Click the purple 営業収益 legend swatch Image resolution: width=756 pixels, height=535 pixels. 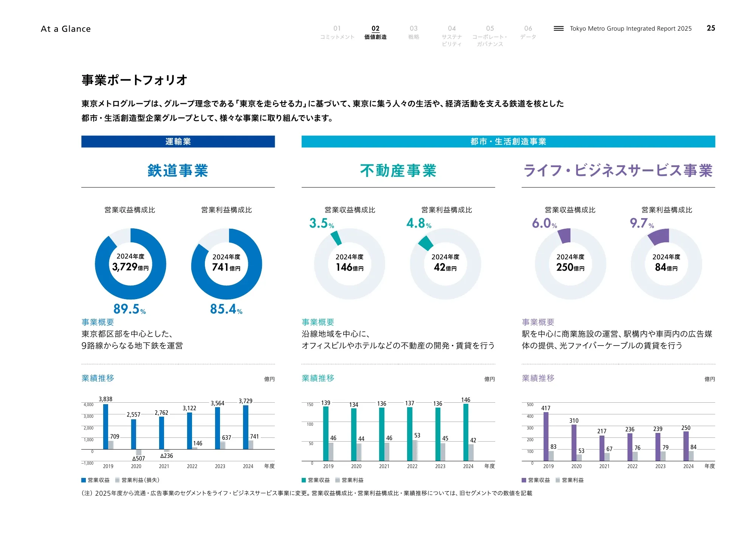click(x=524, y=480)
